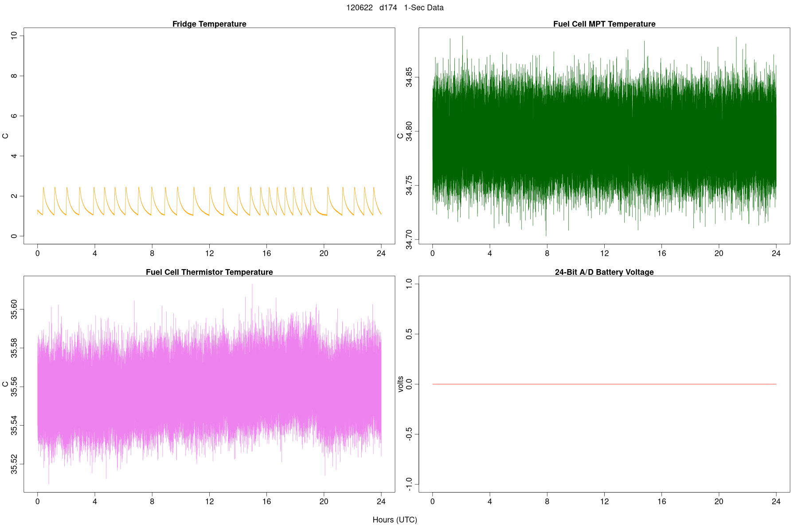This screenshot has width=798, height=532.
Task: Click the "10" tick on Fridge Temperature y-axis
Action: [14, 36]
